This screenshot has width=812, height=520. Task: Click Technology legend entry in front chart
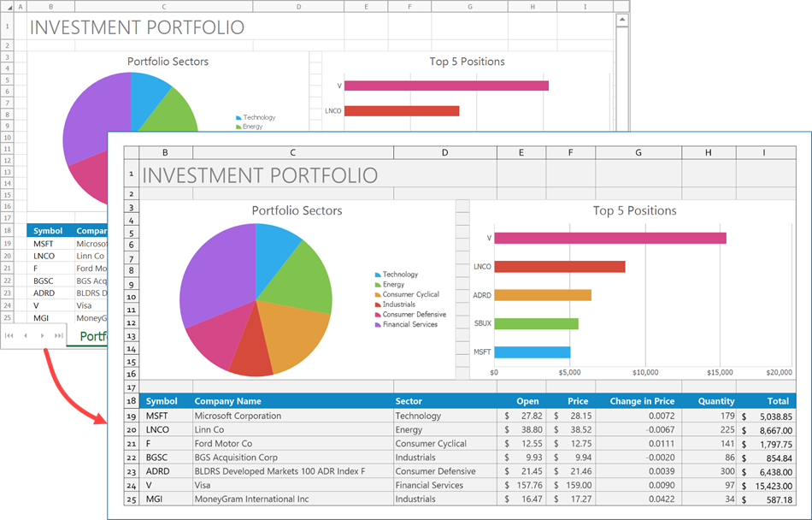396,275
